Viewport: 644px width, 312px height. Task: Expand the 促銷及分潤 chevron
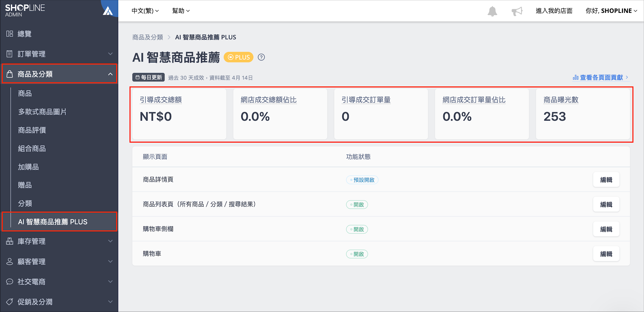click(x=110, y=302)
